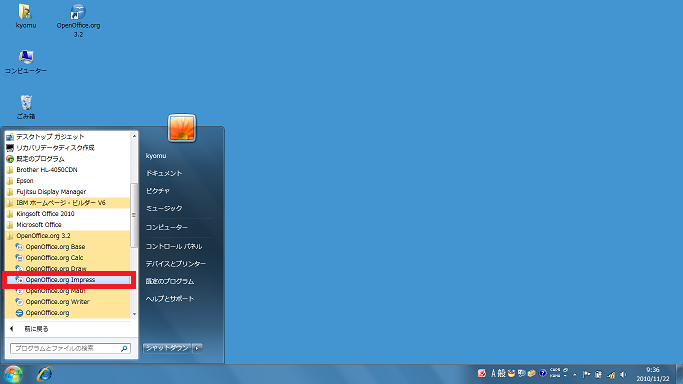The image size is (683, 384).
Task: Launch OpenOffice.org Calc
Action: [x=68, y=258]
